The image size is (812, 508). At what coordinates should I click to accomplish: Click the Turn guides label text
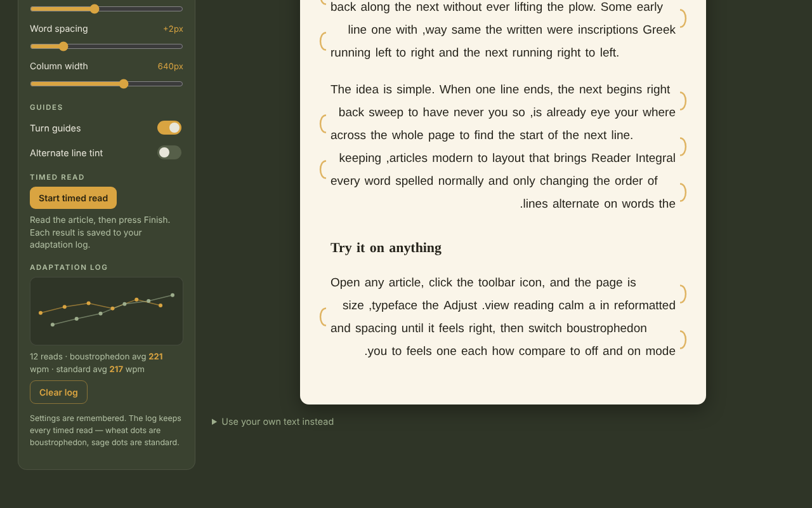(55, 128)
